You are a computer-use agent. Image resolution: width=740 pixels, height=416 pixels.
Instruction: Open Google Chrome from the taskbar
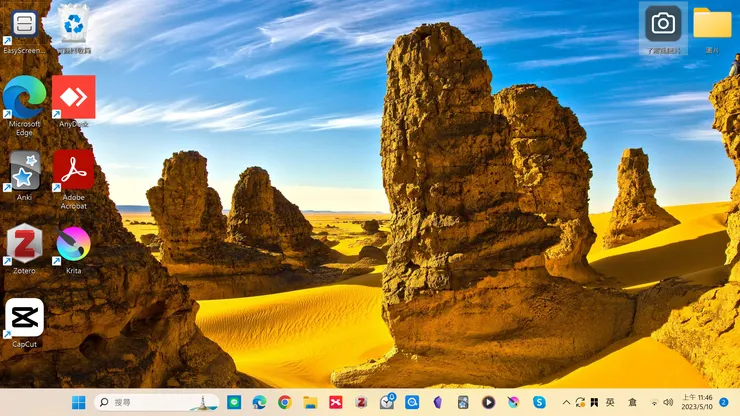[284, 402]
